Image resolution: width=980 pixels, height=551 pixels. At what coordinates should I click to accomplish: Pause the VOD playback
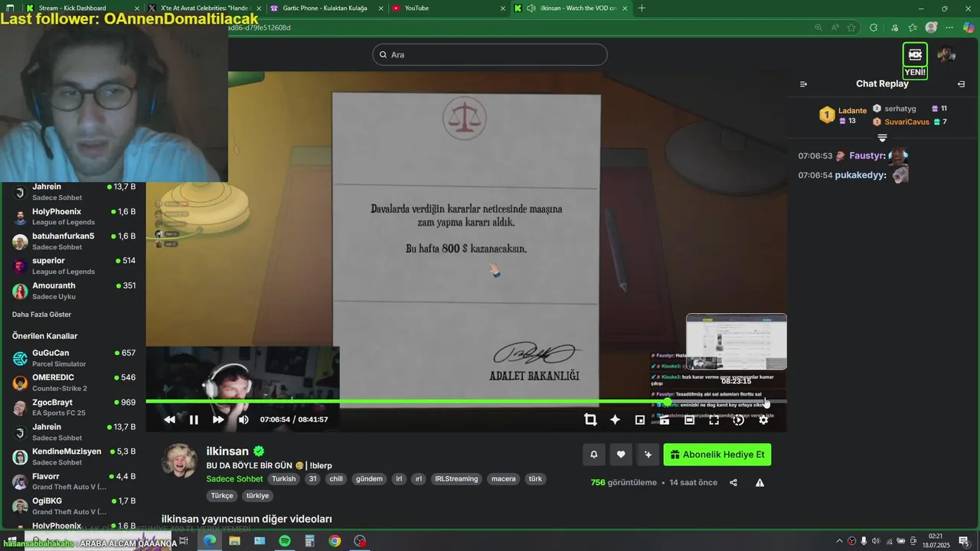[194, 419]
